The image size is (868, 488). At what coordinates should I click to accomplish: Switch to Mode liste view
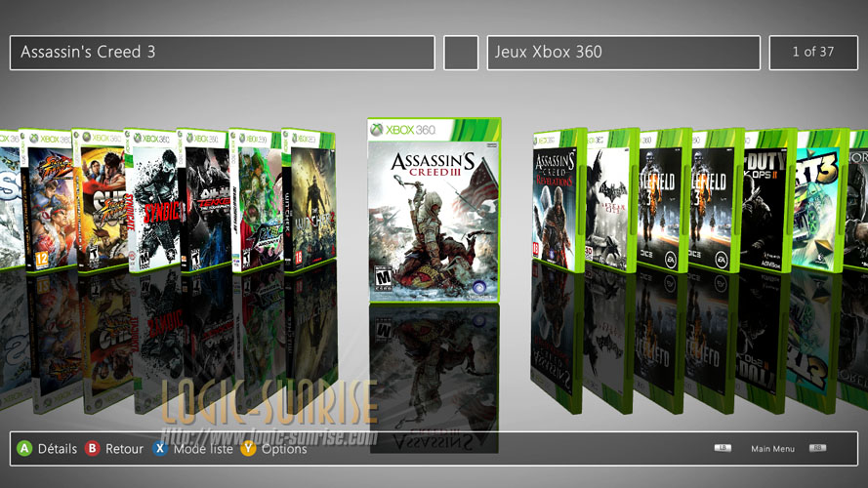coord(203,449)
